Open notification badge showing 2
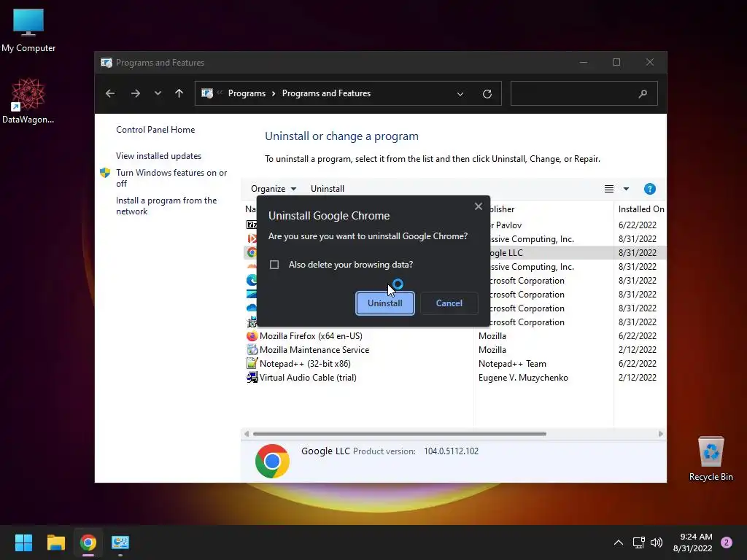The height and width of the screenshot is (560, 747). (x=727, y=542)
